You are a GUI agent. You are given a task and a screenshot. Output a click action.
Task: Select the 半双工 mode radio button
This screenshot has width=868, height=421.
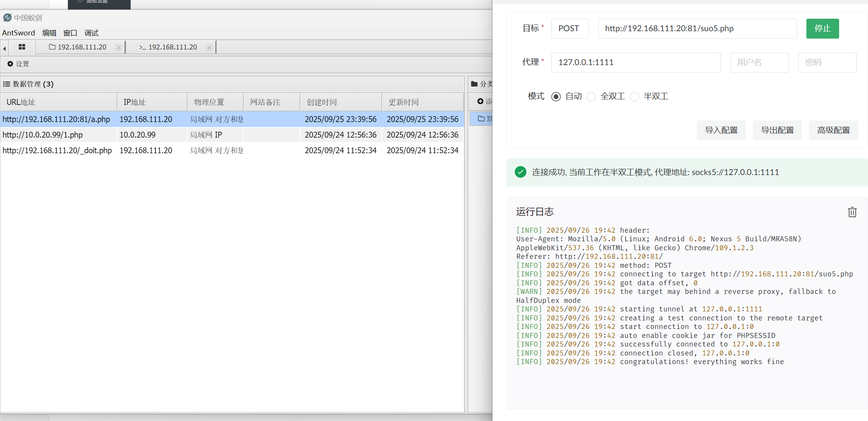(x=634, y=97)
